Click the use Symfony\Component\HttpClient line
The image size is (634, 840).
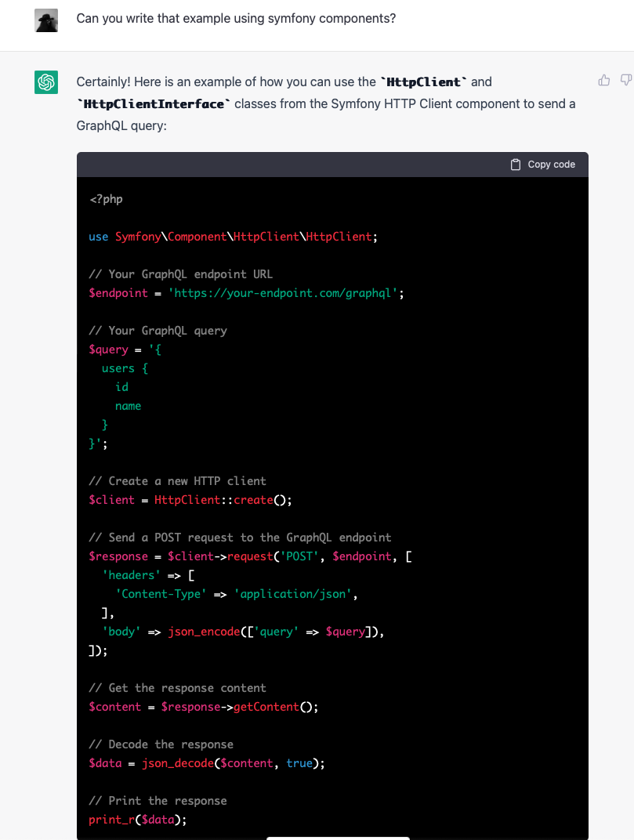click(x=233, y=237)
